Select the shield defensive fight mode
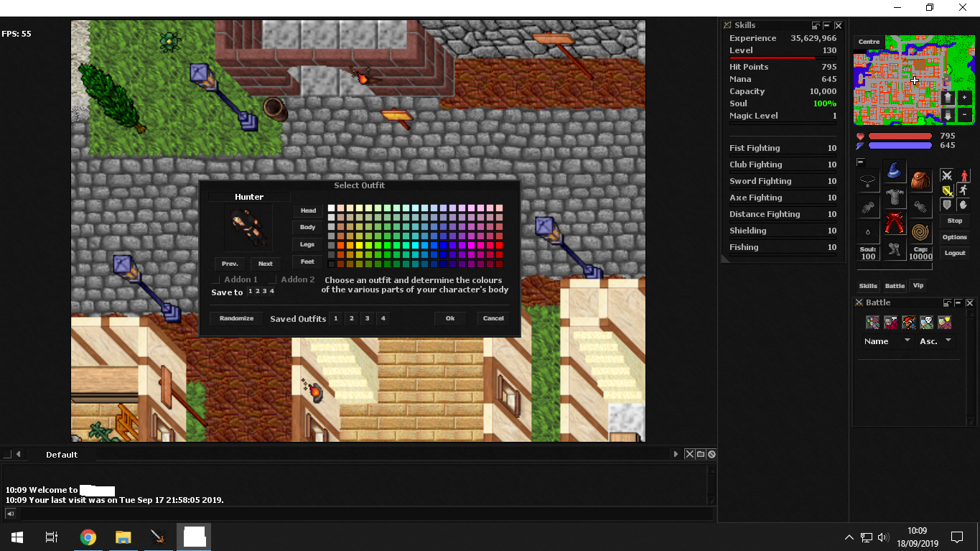The height and width of the screenshot is (551, 980). (947, 205)
